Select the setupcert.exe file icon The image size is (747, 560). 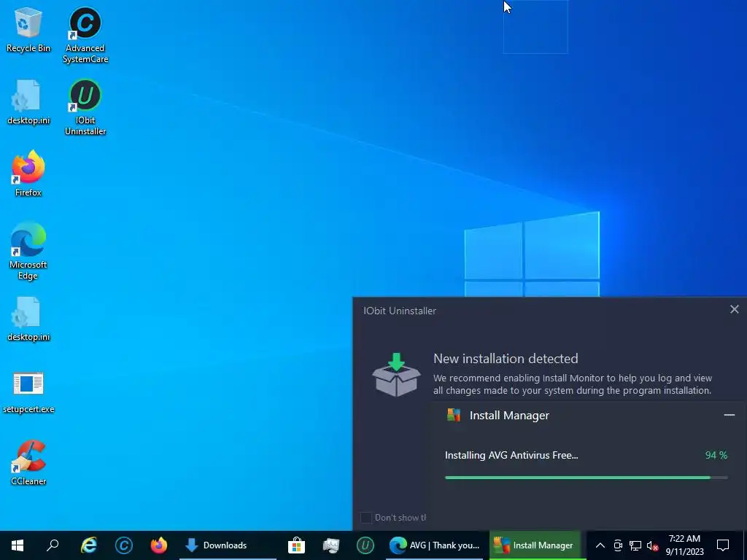tap(28, 392)
